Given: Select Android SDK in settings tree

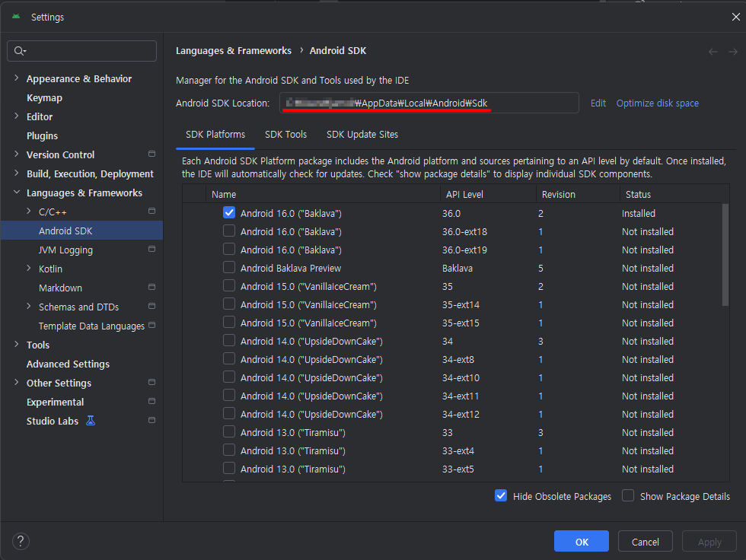Looking at the screenshot, I should tap(81, 231).
